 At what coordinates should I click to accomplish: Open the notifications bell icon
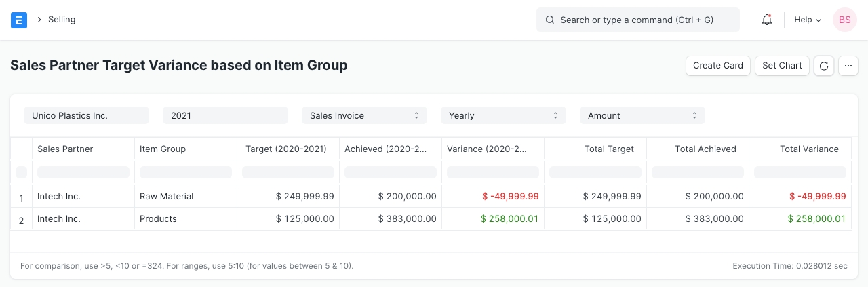[767, 20]
